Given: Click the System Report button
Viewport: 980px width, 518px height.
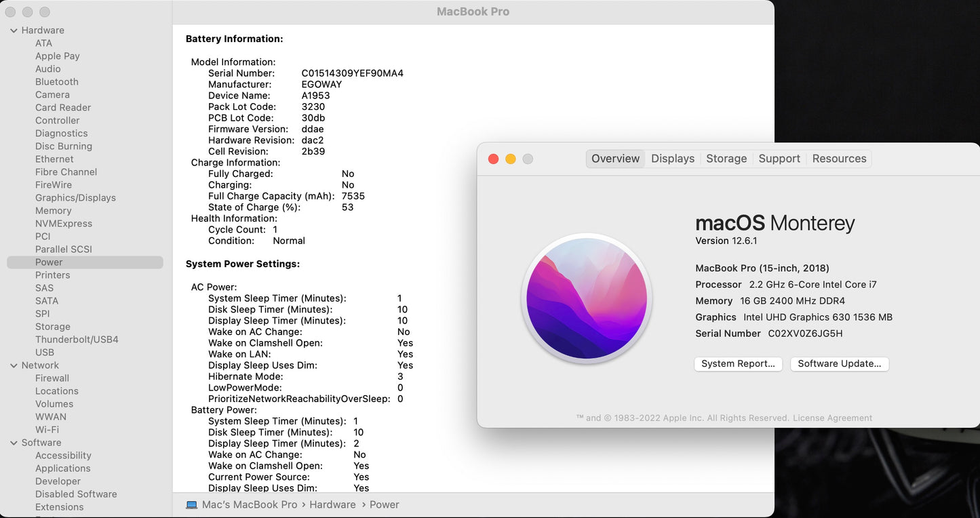Looking at the screenshot, I should (x=738, y=364).
